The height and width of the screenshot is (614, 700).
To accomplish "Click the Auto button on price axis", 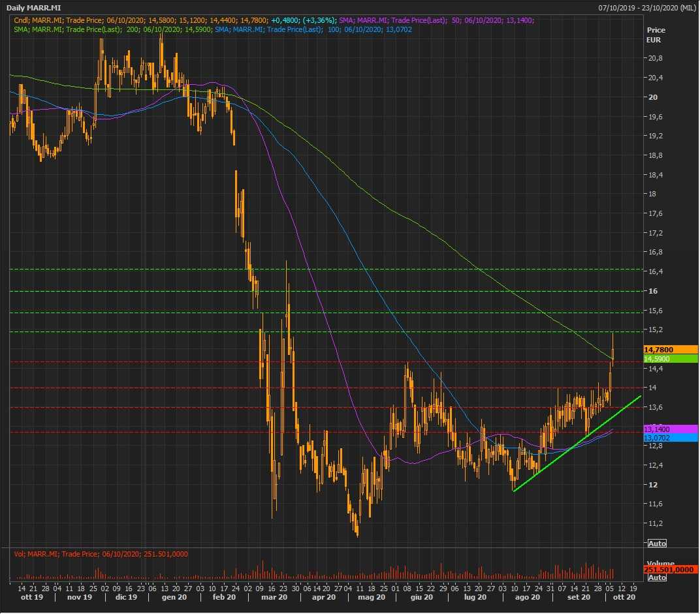I will coord(657,543).
